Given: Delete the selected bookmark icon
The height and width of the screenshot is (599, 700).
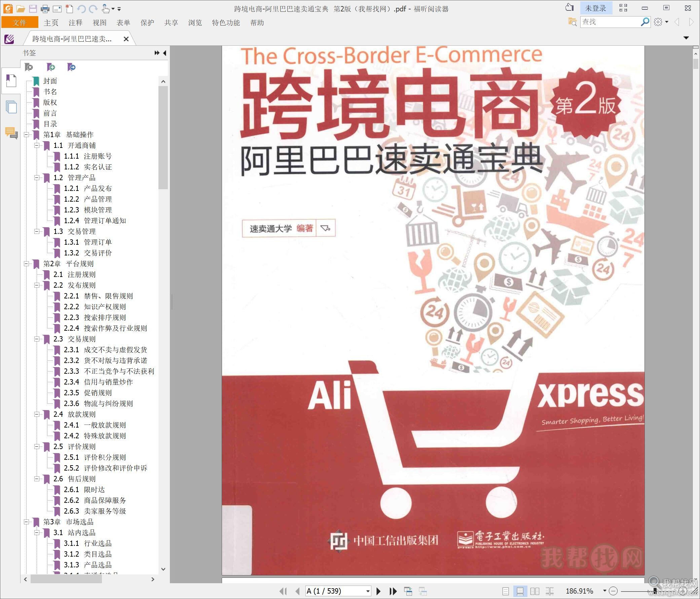Looking at the screenshot, I should [x=29, y=67].
